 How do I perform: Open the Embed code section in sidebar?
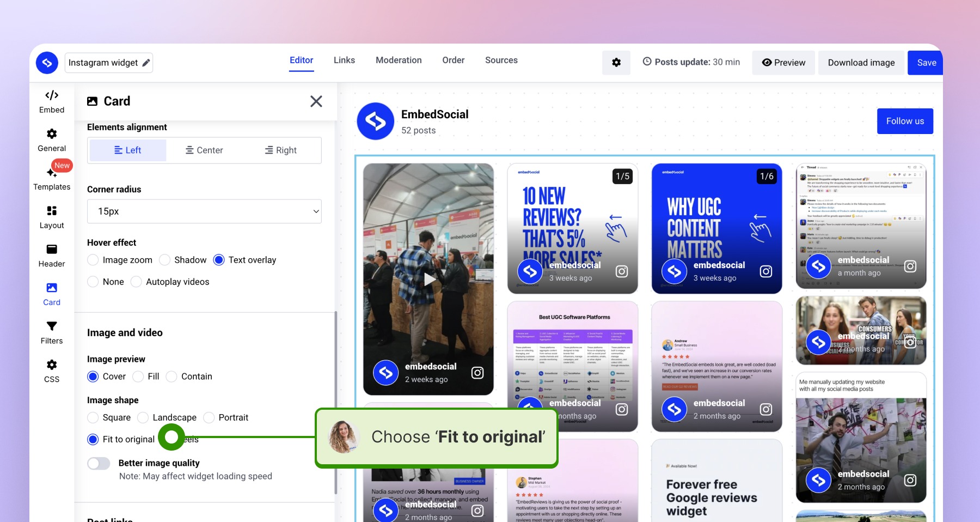coord(52,102)
